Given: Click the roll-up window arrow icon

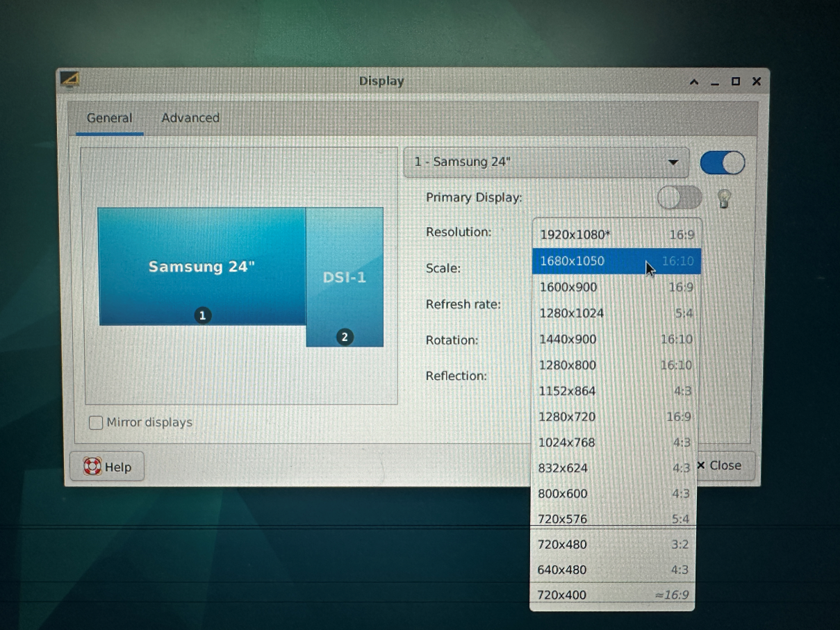Looking at the screenshot, I should click(693, 82).
